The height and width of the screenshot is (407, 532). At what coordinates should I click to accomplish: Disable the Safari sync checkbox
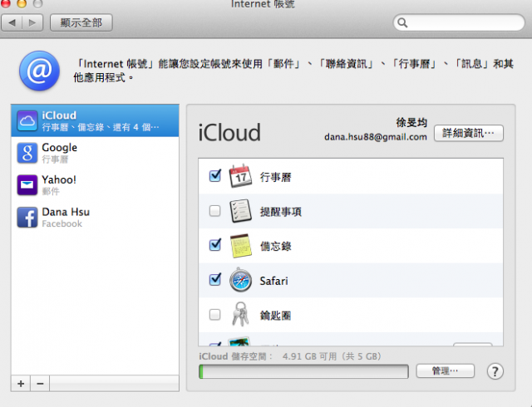pyautogui.click(x=215, y=279)
